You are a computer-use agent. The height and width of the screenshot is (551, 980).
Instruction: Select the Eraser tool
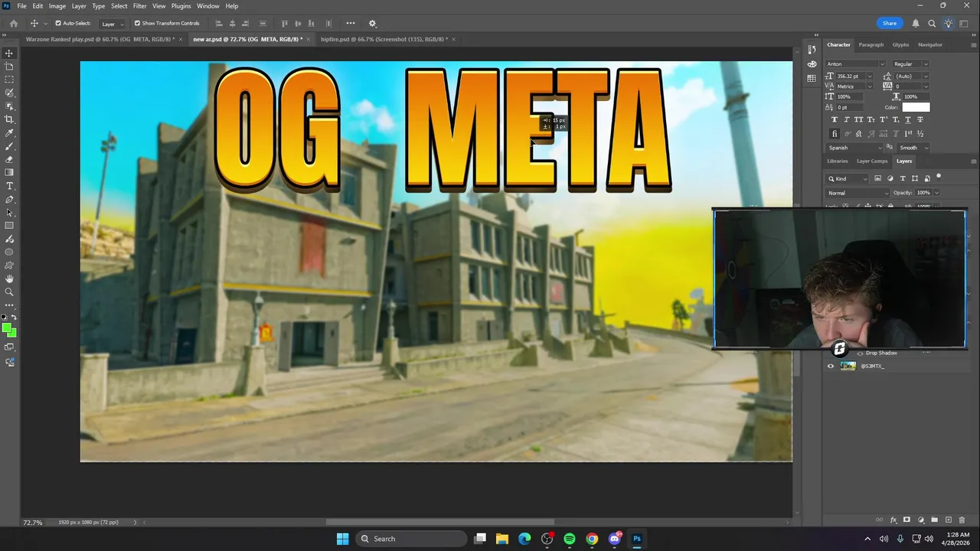9,159
